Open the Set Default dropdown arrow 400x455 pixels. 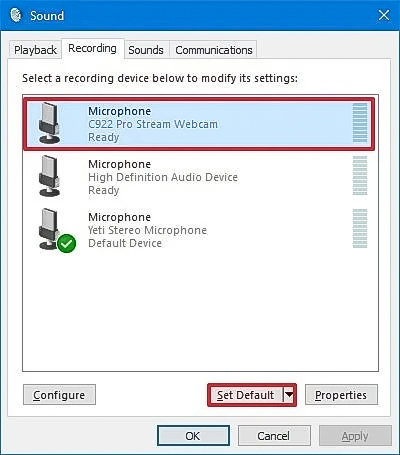point(289,395)
